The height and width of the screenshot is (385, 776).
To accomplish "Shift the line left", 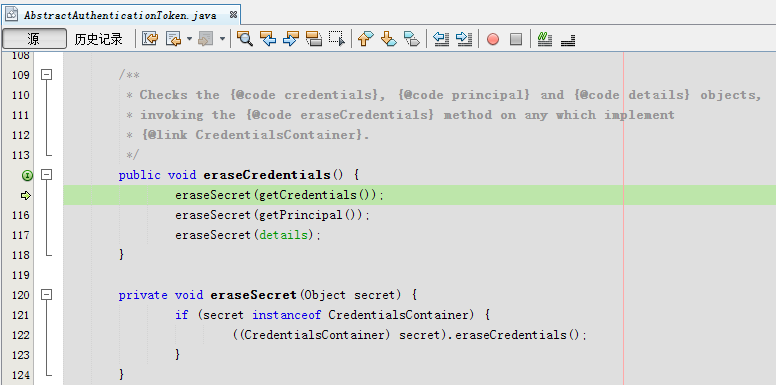I will click(x=440, y=39).
